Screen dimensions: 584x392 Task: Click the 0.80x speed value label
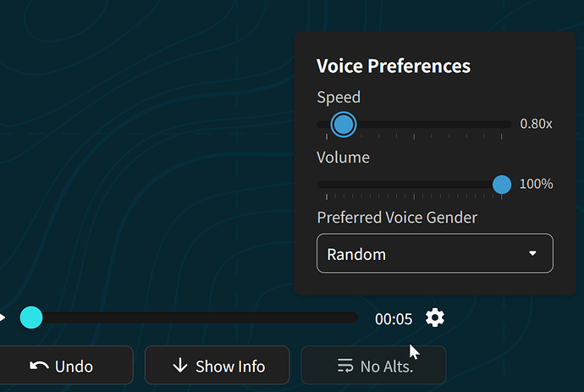[x=536, y=124]
